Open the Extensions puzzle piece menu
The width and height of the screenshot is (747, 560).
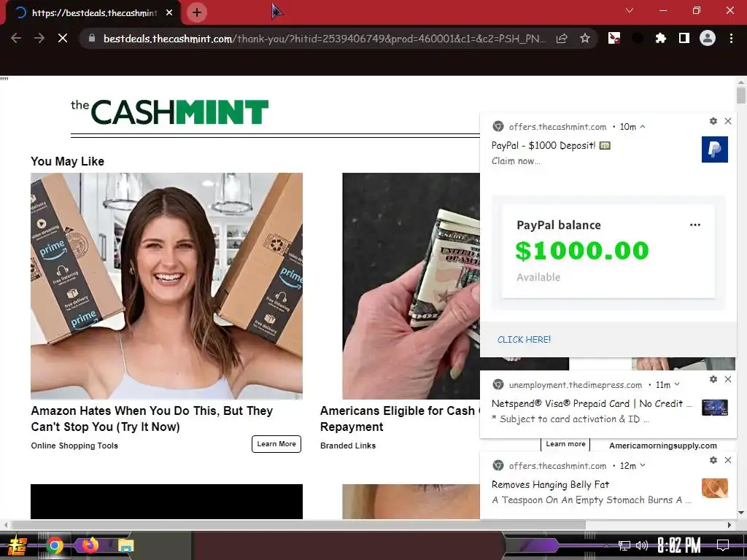(x=661, y=38)
